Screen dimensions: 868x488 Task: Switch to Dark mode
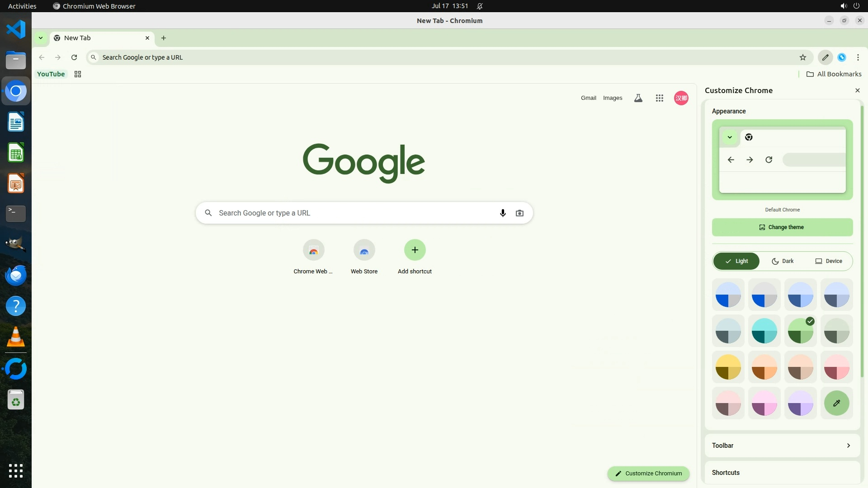[x=783, y=261]
